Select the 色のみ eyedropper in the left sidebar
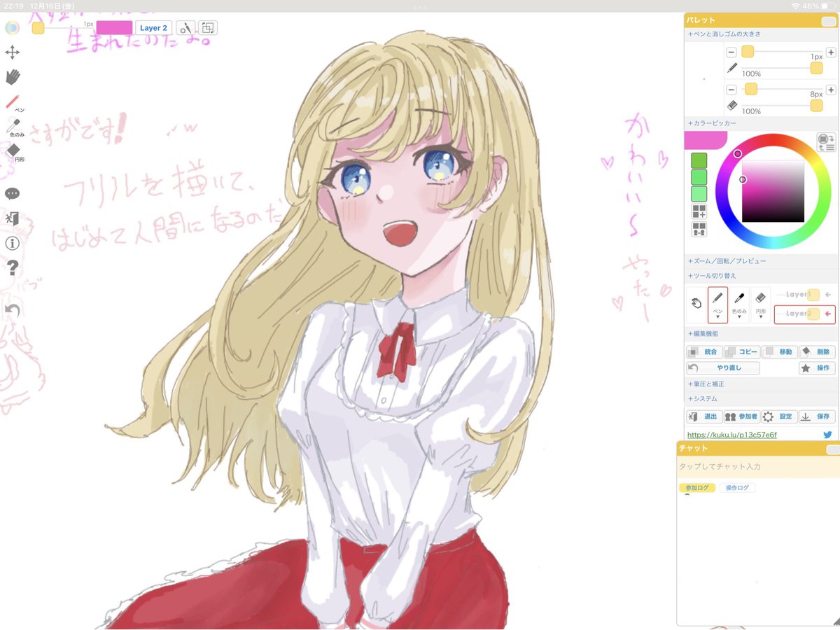 pyautogui.click(x=14, y=127)
